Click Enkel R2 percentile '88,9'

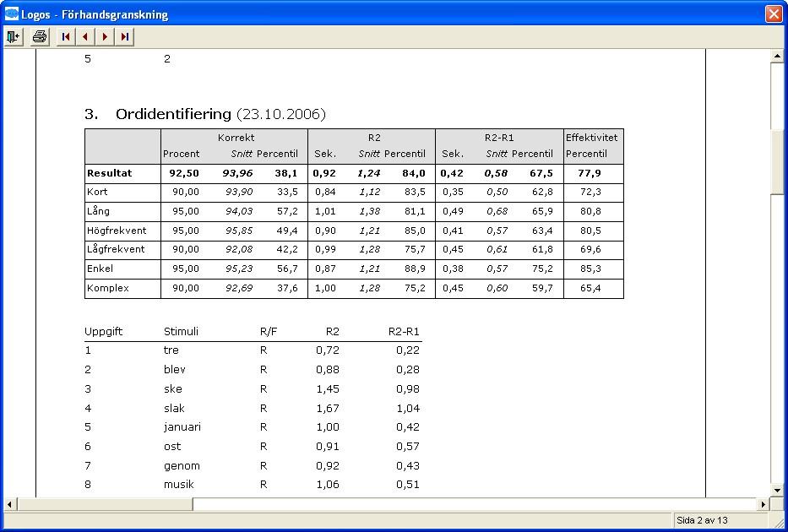pos(415,269)
